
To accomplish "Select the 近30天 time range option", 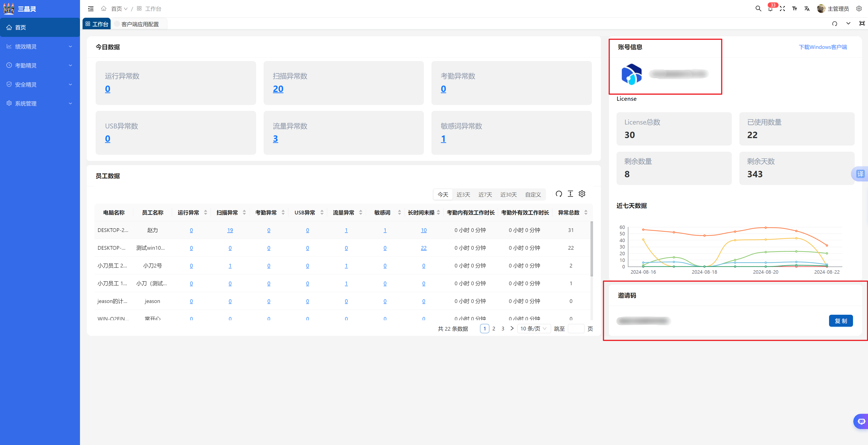I will point(508,195).
